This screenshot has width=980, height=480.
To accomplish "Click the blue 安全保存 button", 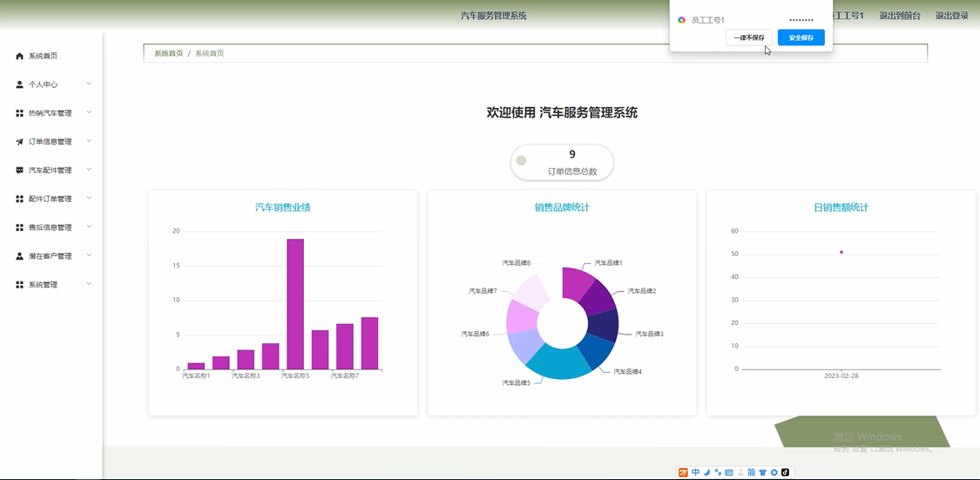I will click(801, 37).
